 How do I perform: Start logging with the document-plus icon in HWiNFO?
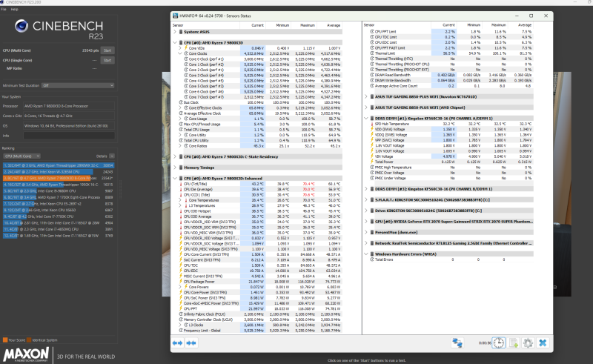[513, 343]
